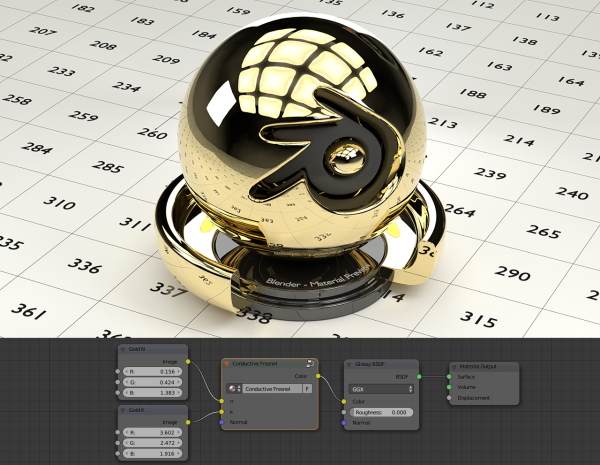Click the Roughness 0.000 field
The width and height of the screenshot is (600, 465).
381,412
